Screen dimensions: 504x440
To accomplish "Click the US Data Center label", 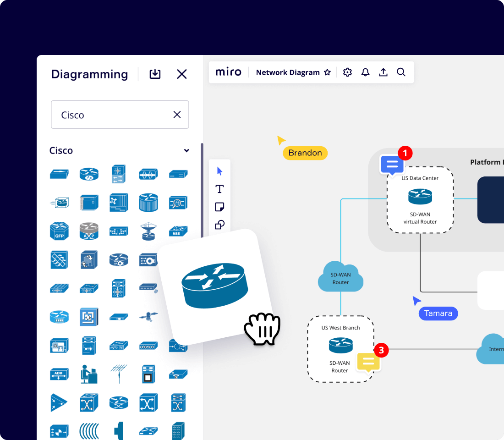I will tap(420, 178).
